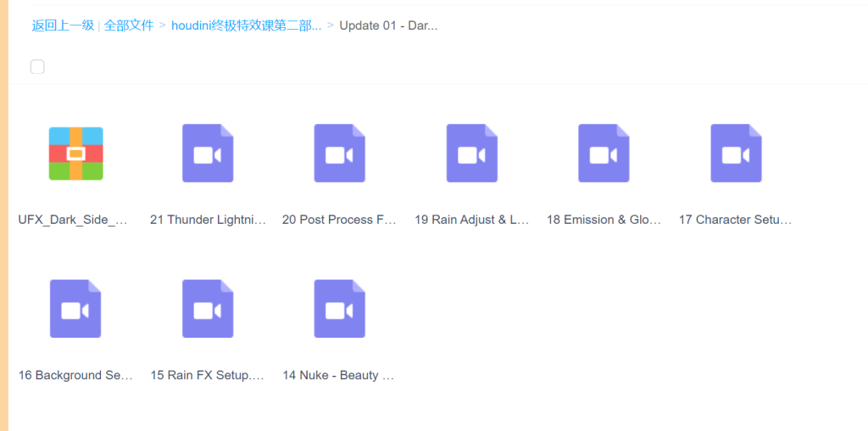Open the 20 Post Process video icon
Viewport: 868px width, 431px height.
[339, 153]
